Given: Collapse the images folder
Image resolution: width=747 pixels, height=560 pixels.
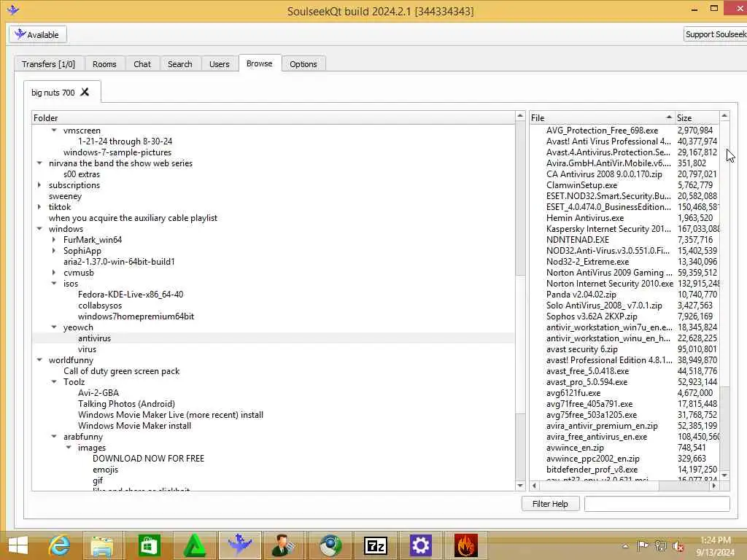Looking at the screenshot, I should coord(69,447).
